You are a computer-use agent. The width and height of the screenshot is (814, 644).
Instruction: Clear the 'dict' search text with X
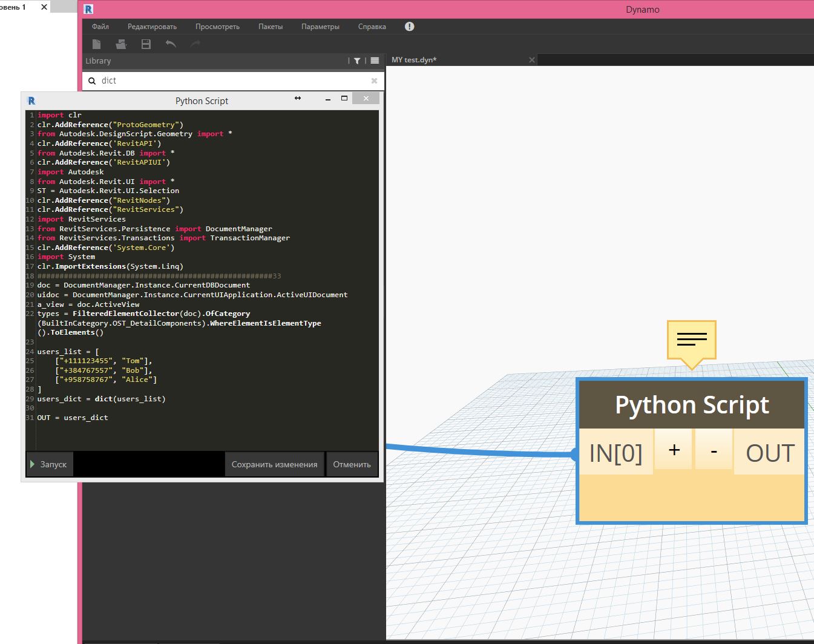point(374,80)
